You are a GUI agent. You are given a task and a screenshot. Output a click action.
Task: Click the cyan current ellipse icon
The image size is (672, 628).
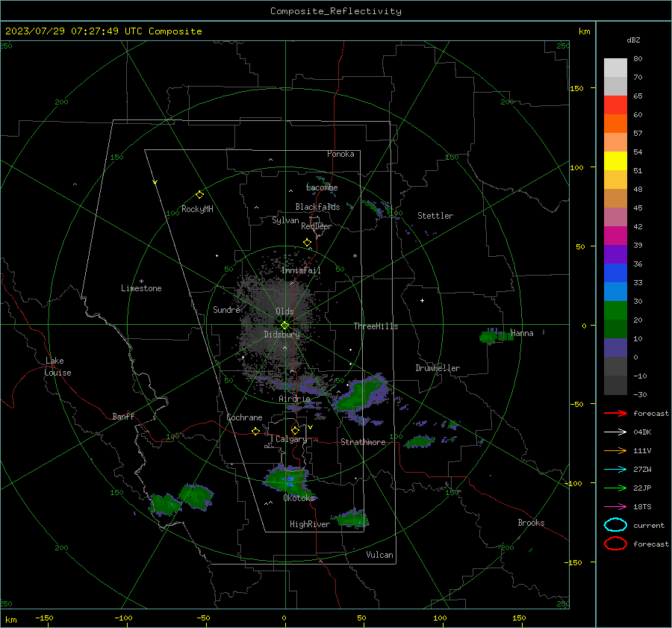pos(615,525)
